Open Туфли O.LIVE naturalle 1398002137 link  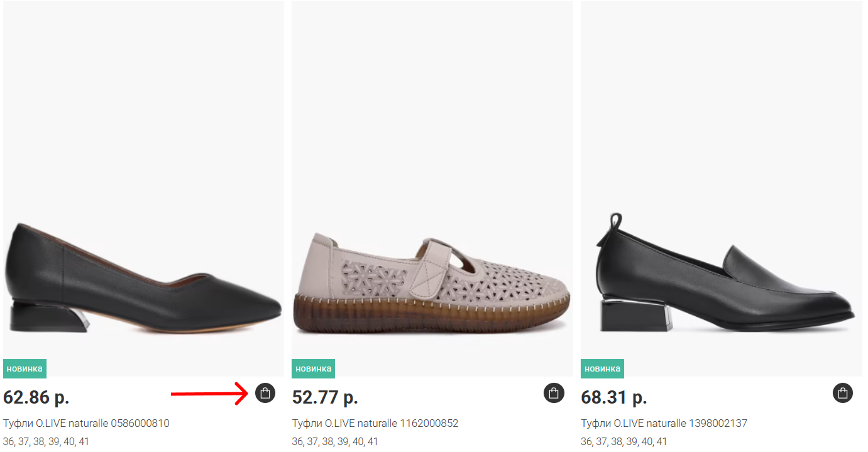pos(664,423)
